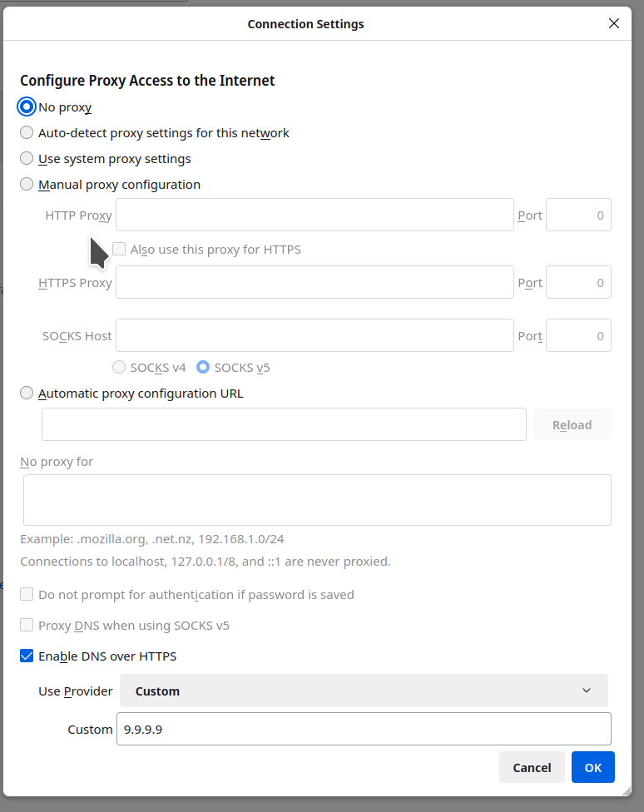Click the SOCKS Host address field
The width and height of the screenshot is (644, 812).
click(x=315, y=335)
